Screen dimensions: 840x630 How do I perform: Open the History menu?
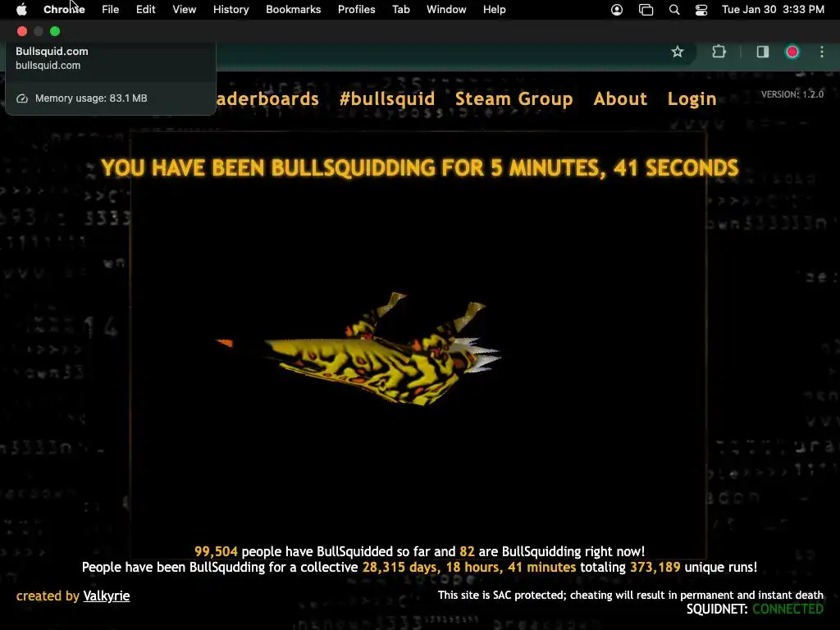click(x=231, y=10)
